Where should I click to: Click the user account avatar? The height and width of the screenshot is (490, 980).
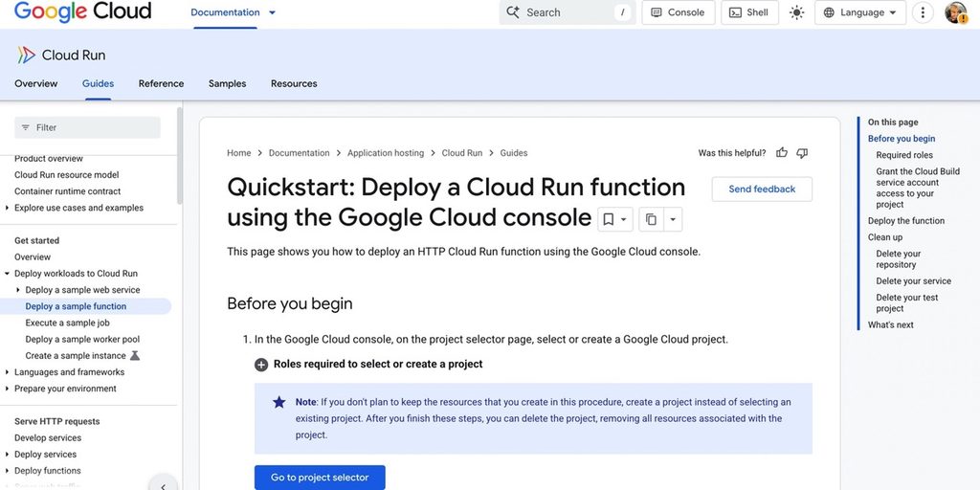point(956,12)
